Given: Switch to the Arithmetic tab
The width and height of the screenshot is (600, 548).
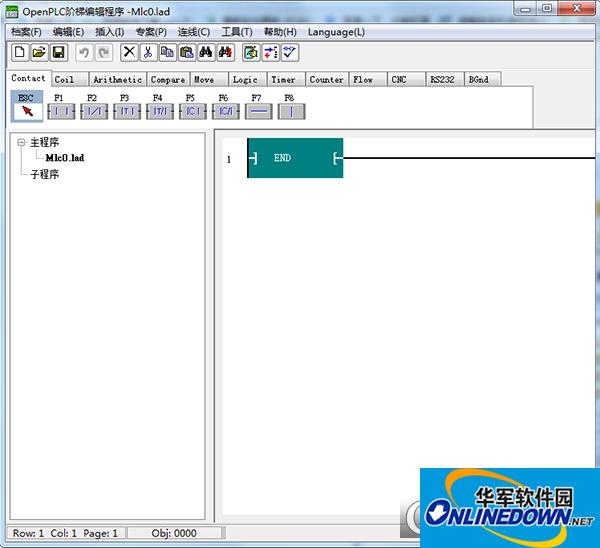Looking at the screenshot, I should [x=117, y=80].
